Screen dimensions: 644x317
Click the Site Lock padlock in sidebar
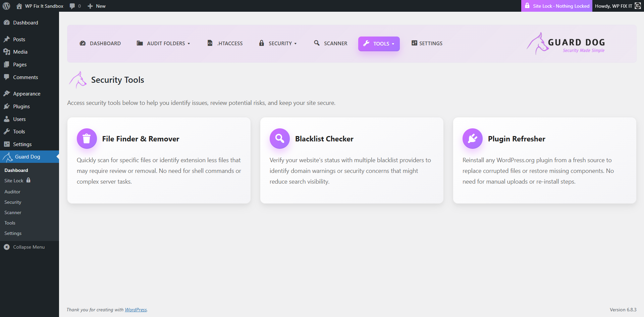click(x=29, y=180)
